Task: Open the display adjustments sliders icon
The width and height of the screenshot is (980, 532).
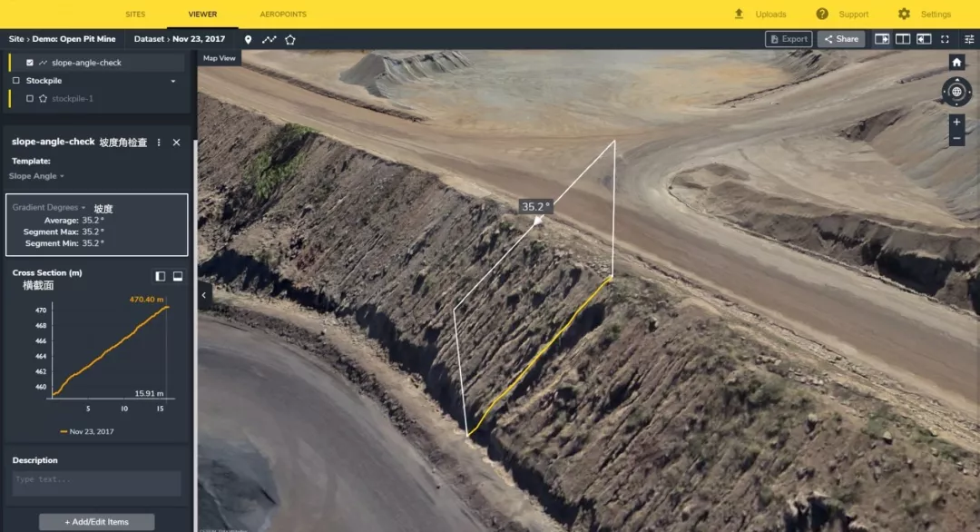Action: coord(968,39)
